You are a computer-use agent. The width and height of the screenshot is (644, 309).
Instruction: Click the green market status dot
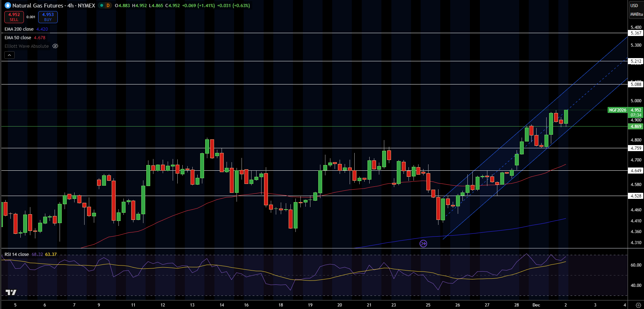102,5
